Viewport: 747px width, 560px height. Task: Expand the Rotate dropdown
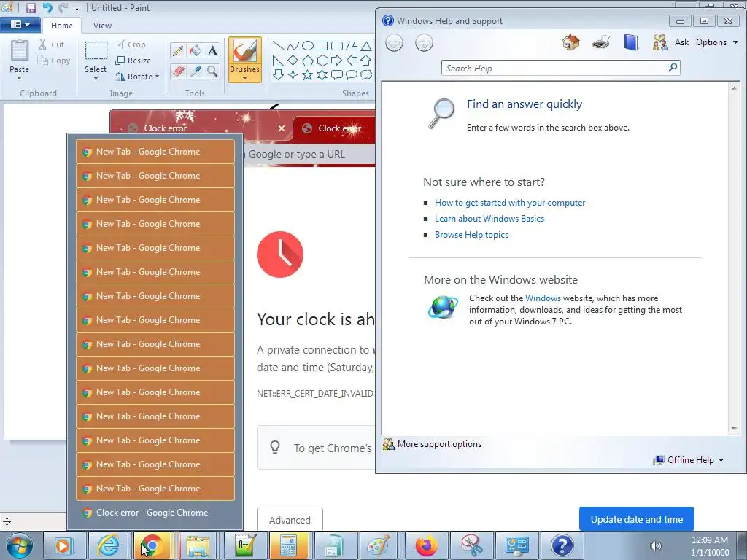[x=158, y=76]
